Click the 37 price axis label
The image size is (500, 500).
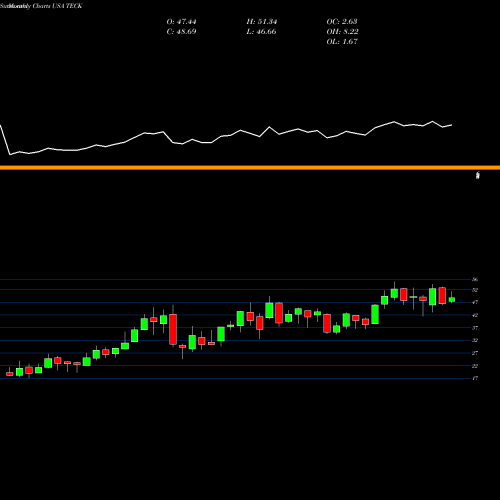coord(475,328)
